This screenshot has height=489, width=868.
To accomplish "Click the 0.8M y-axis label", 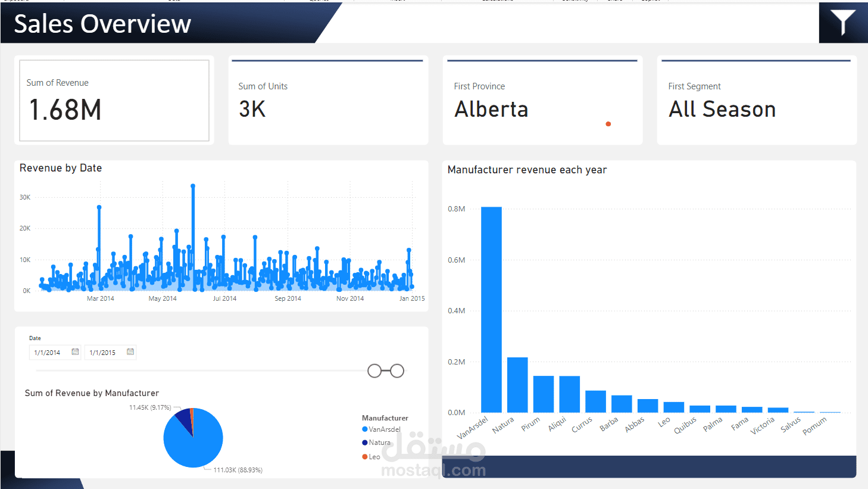I will coord(457,209).
